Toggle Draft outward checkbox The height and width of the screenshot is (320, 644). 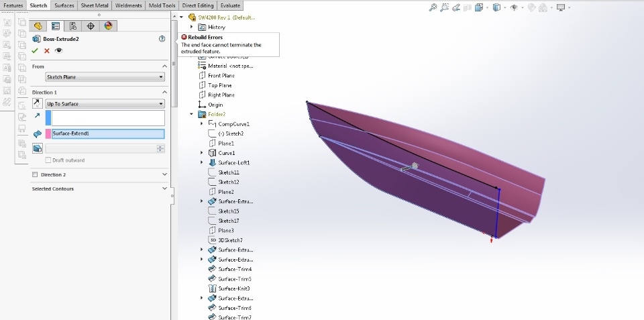point(48,160)
